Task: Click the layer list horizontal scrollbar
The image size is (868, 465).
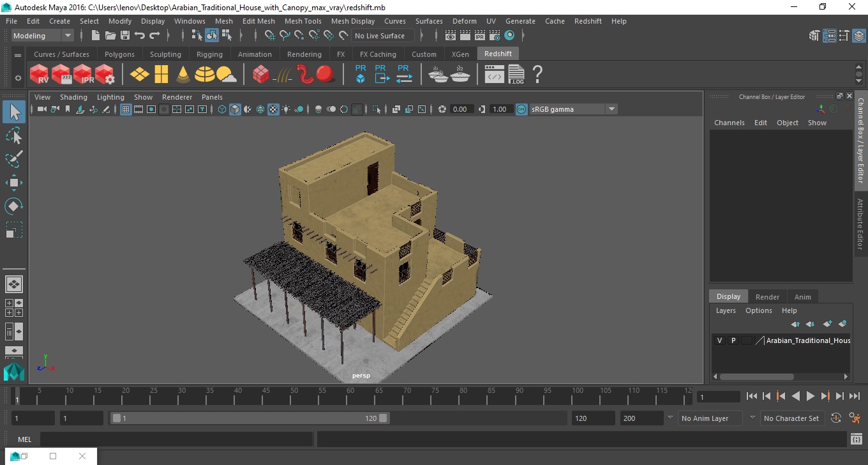Action: pyautogui.click(x=757, y=377)
